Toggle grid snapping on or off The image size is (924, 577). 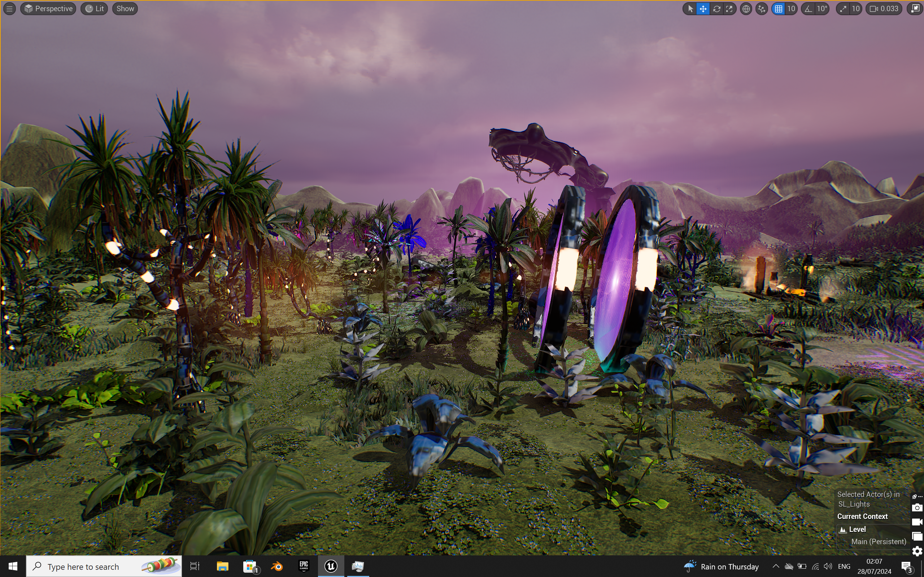click(779, 9)
